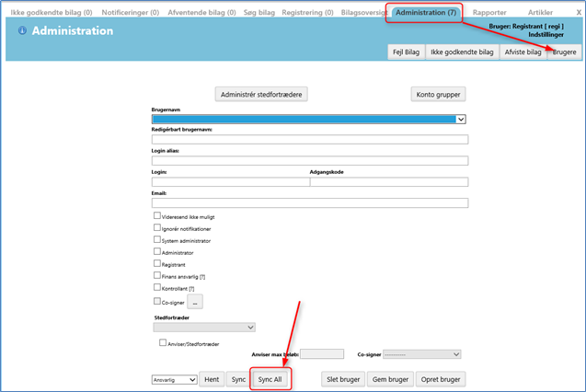586x392 pixels.
Task: Tick the System administrator checkbox
Action: coord(156,239)
